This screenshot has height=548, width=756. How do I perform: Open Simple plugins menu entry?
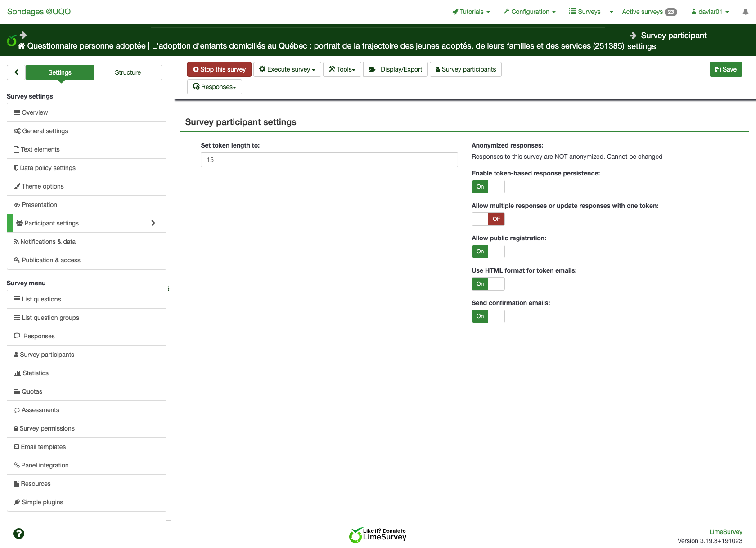42,502
